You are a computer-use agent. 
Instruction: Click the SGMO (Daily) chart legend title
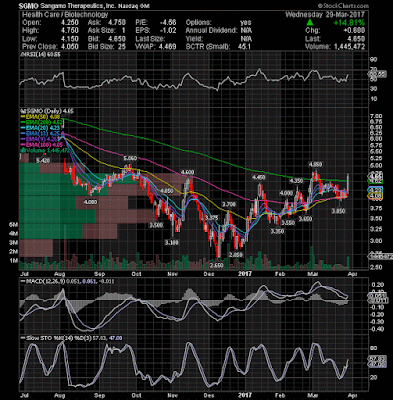coord(47,111)
